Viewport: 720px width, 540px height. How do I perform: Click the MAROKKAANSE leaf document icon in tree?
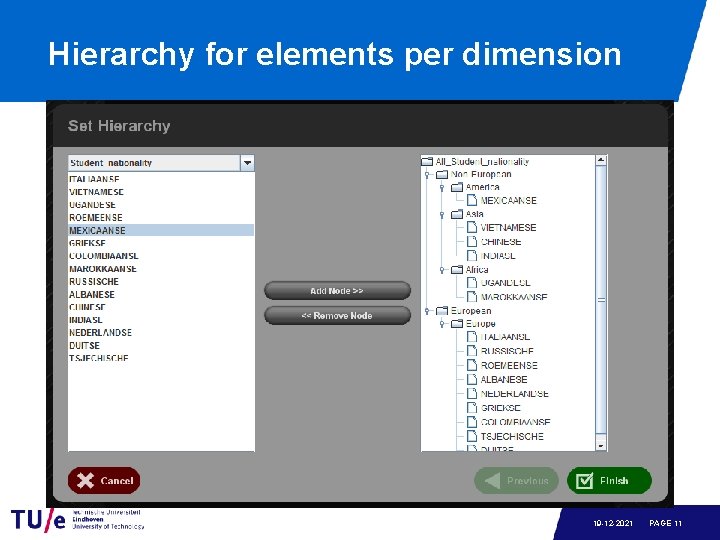[472, 297]
